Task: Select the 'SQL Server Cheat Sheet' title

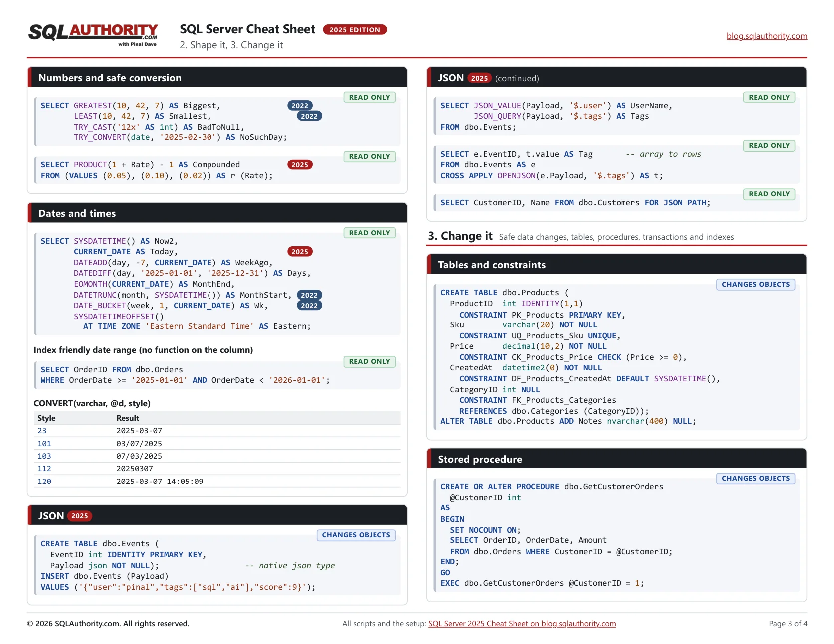Action: coord(247,29)
